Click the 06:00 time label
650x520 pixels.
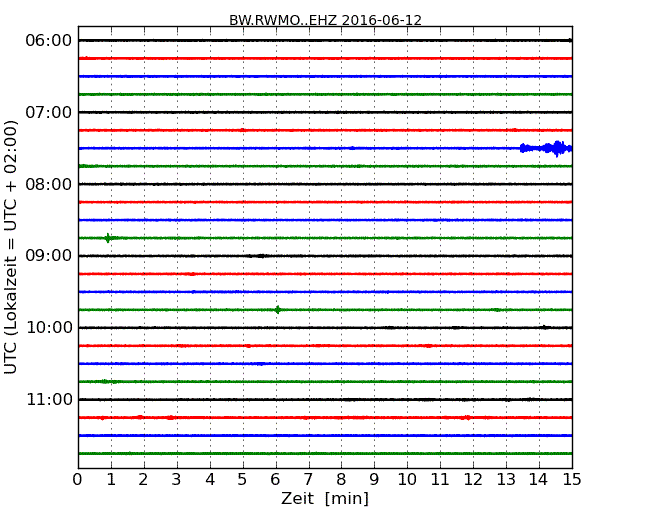click(x=48, y=41)
